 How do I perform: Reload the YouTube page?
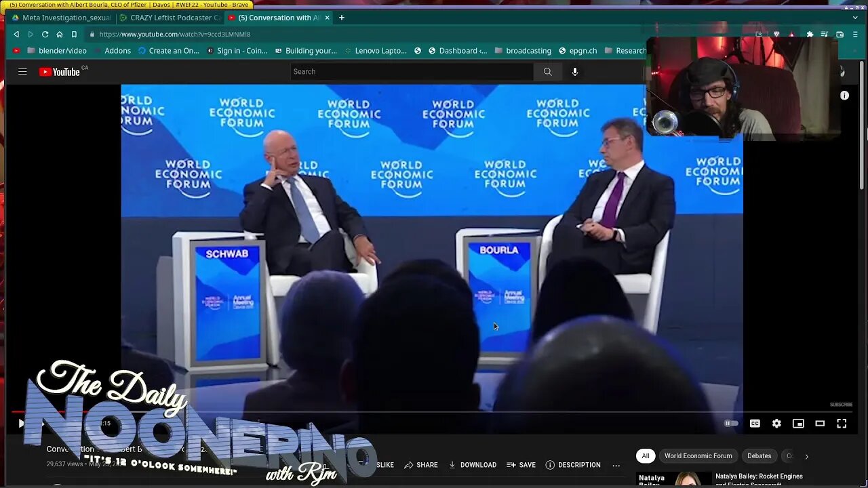tap(45, 34)
